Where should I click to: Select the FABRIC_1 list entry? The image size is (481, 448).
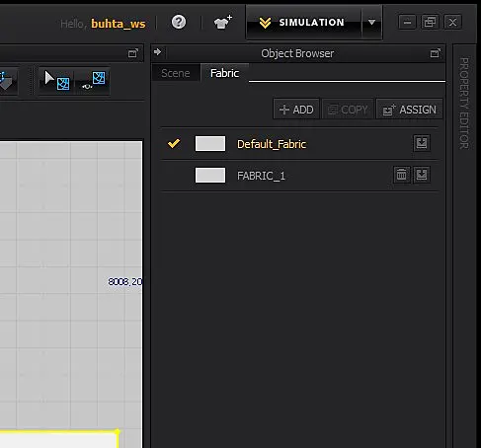(299, 176)
